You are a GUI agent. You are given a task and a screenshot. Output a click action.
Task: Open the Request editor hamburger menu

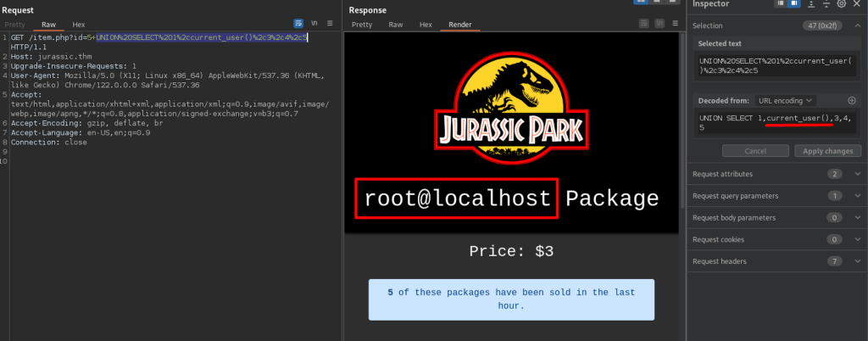(331, 24)
